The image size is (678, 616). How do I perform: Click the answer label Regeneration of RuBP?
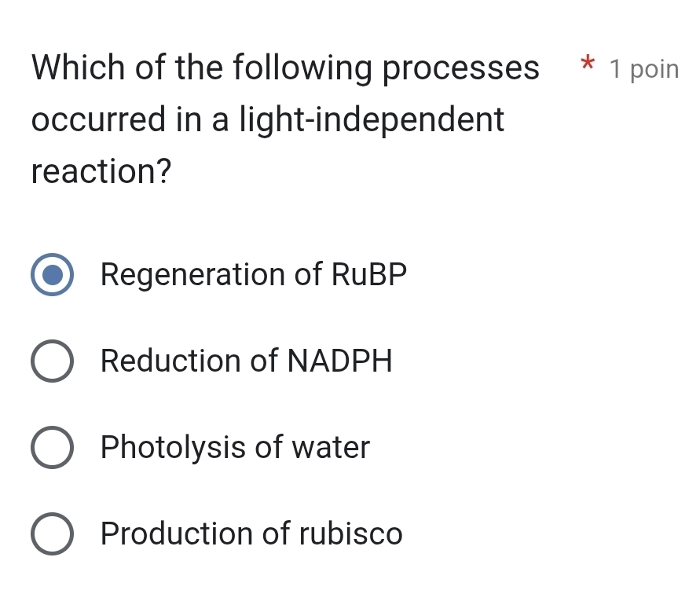253,275
